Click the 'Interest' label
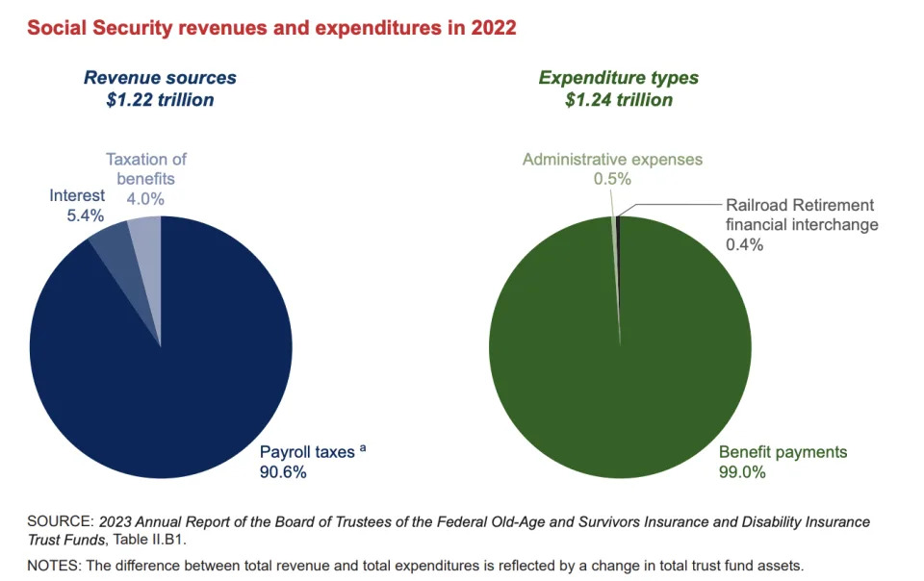This screenshot has height=581, width=924. [77, 195]
